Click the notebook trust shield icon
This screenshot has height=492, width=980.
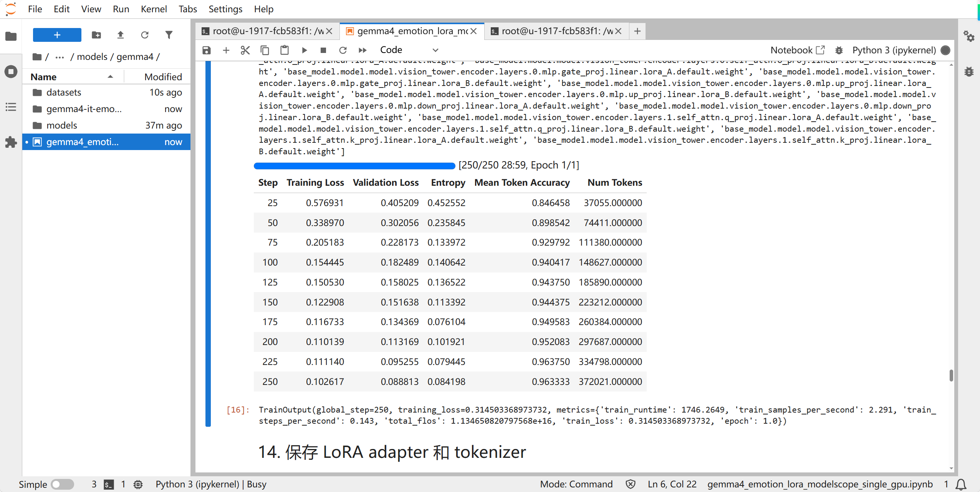[x=630, y=484]
